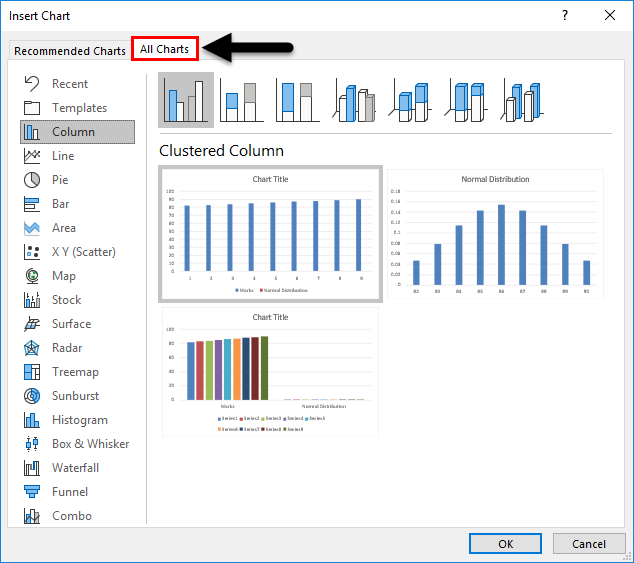Click the Combo chart icon
634x563 pixels.
coord(32,516)
